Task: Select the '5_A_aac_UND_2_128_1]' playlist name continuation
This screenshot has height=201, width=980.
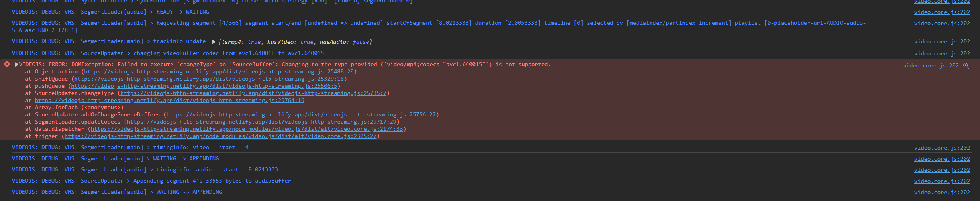Action: (45, 30)
